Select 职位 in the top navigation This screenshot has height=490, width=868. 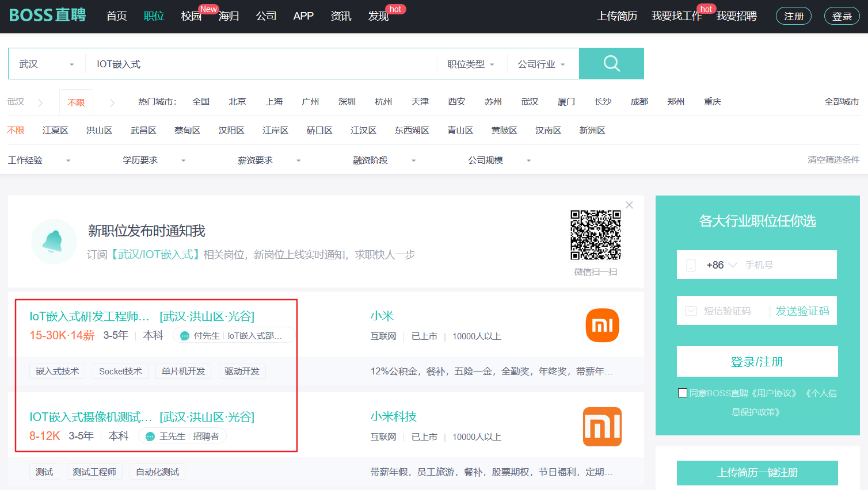click(x=154, y=16)
